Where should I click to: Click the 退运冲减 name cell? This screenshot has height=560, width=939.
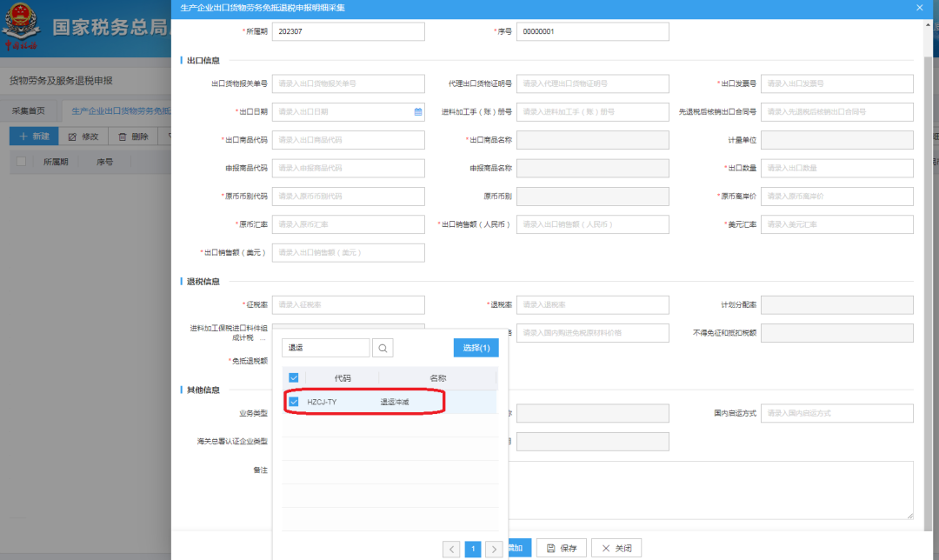pos(395,402)
